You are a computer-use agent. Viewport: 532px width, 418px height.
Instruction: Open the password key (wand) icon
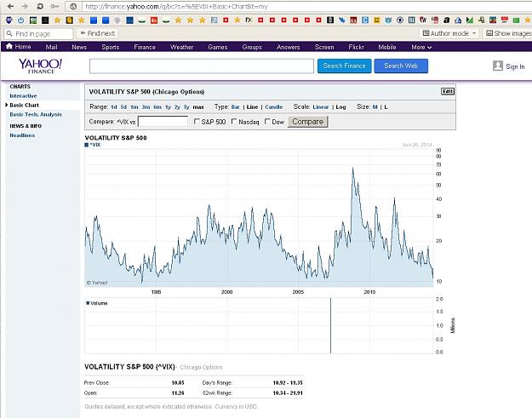pos(54,6)
